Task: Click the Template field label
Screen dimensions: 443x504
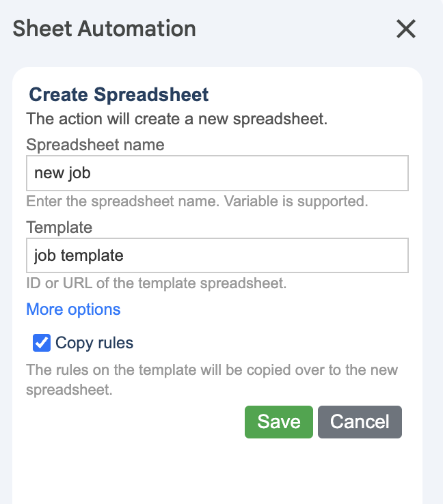Action: pos(59,227)
